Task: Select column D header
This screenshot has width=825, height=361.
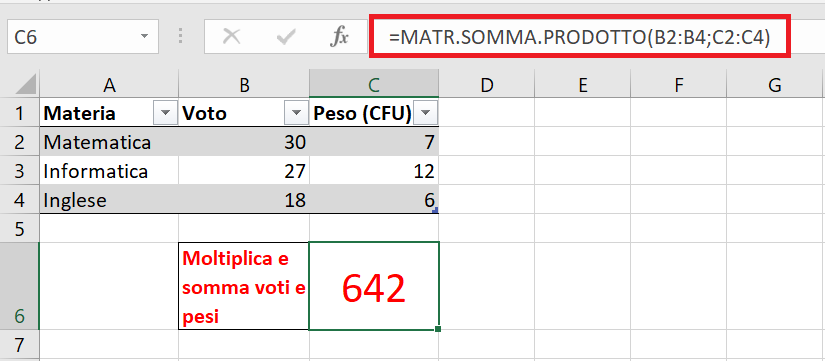Action: pos(487,85)
